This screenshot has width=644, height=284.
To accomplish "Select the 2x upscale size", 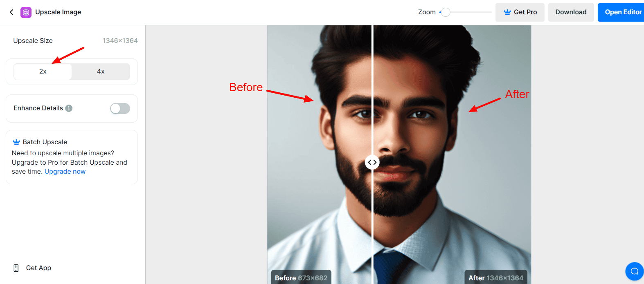I will pyautogui.click(x=43, y=72).
